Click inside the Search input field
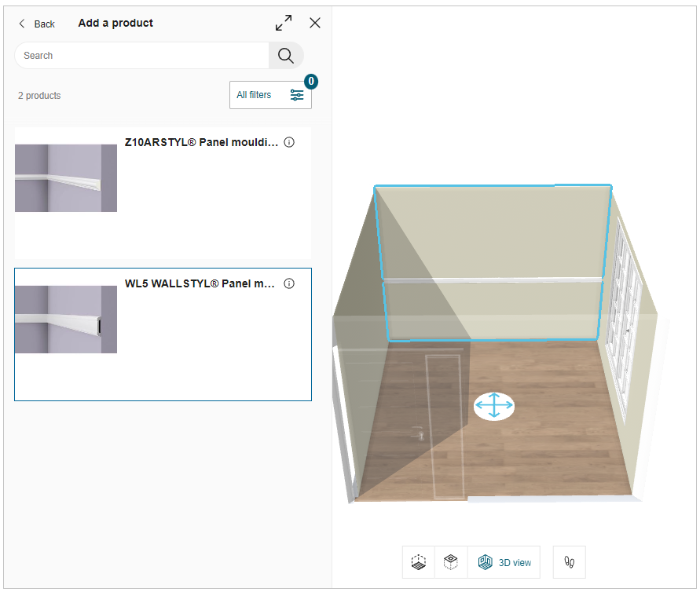This screenshot has height=592, width=700. [x=141, y=56]
